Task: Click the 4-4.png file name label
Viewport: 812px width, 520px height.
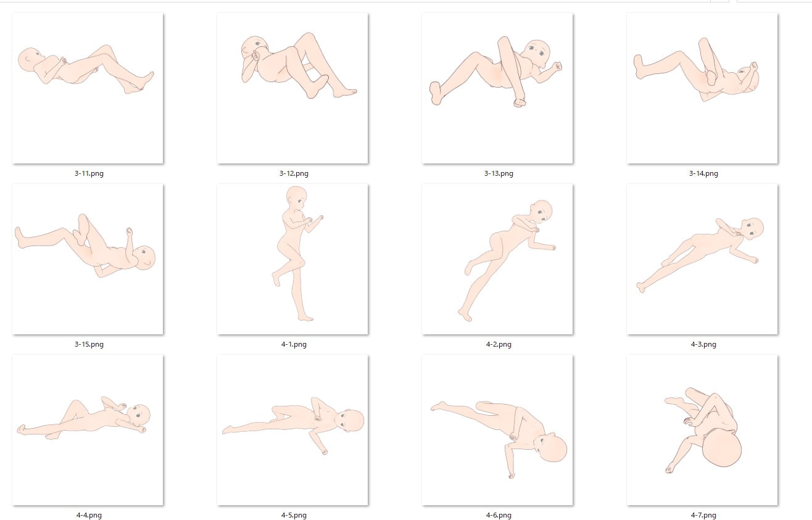Action: [x=89, y=515]
